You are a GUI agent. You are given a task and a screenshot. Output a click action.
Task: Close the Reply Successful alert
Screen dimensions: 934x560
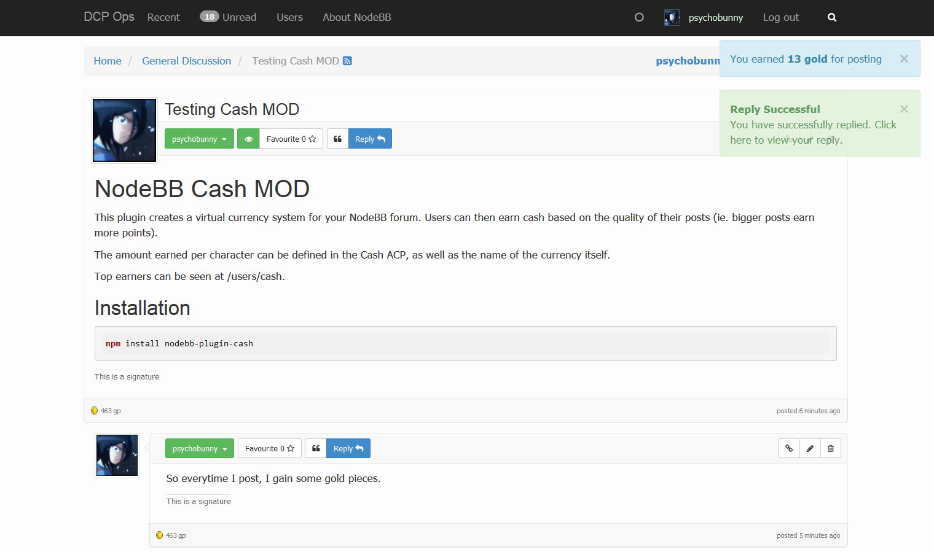(904, 109)
